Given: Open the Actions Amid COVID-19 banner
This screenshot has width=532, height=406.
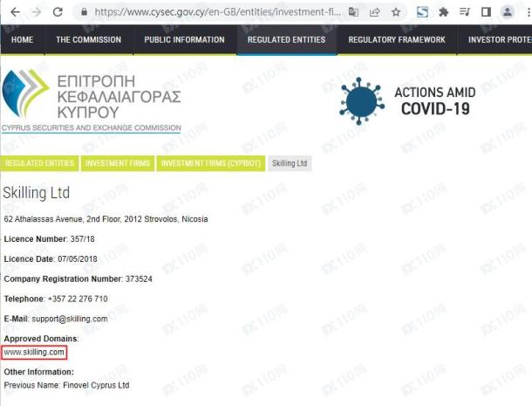Looking at the screenshot, I should click(x=408, y=101).
